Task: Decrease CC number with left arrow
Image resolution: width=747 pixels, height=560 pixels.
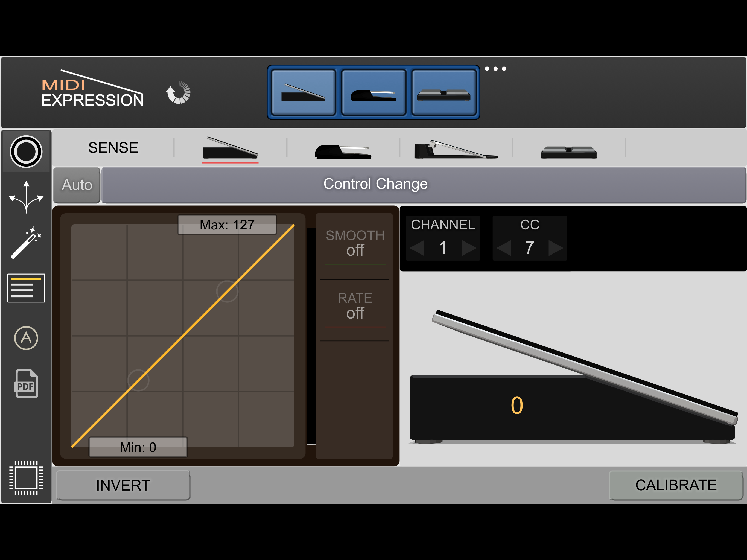Action: click(x=504, y=248)
